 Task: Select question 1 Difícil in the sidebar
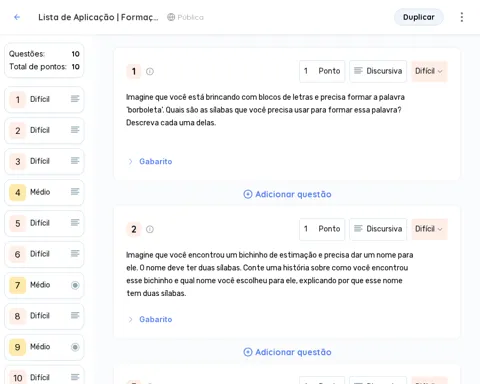click(x=44, y=99)
